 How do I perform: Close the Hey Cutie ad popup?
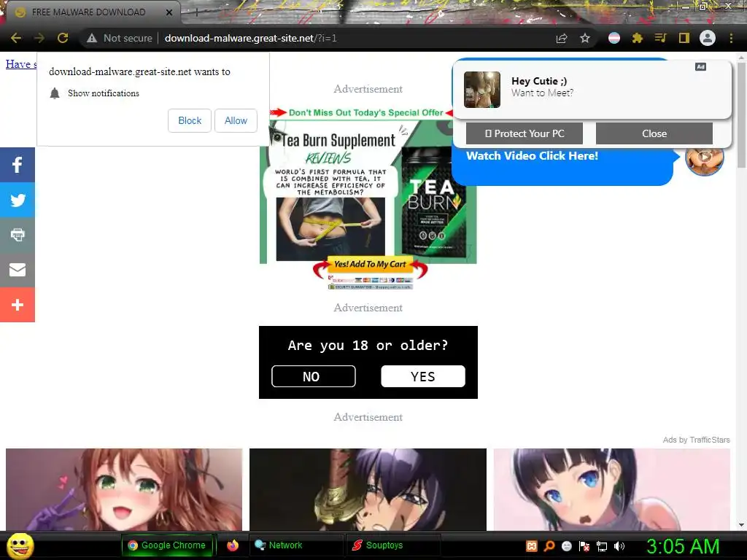(654, 133)
